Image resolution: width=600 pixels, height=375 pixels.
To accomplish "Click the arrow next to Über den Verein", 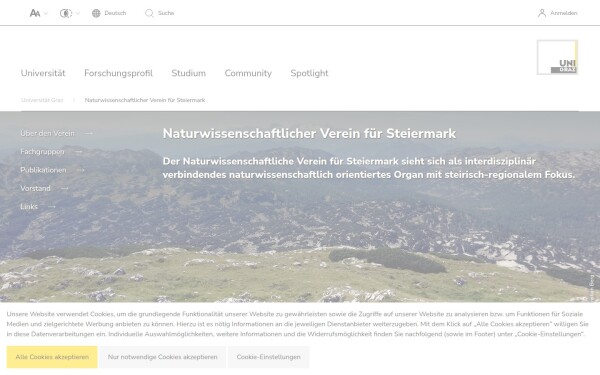I will coord(88,133).
